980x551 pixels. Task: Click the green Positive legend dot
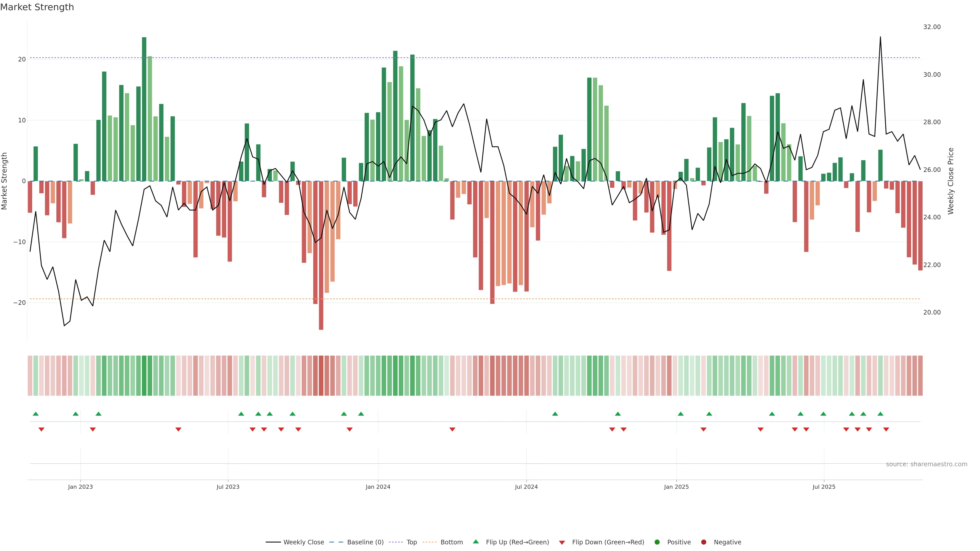click(x=657, y=542)
